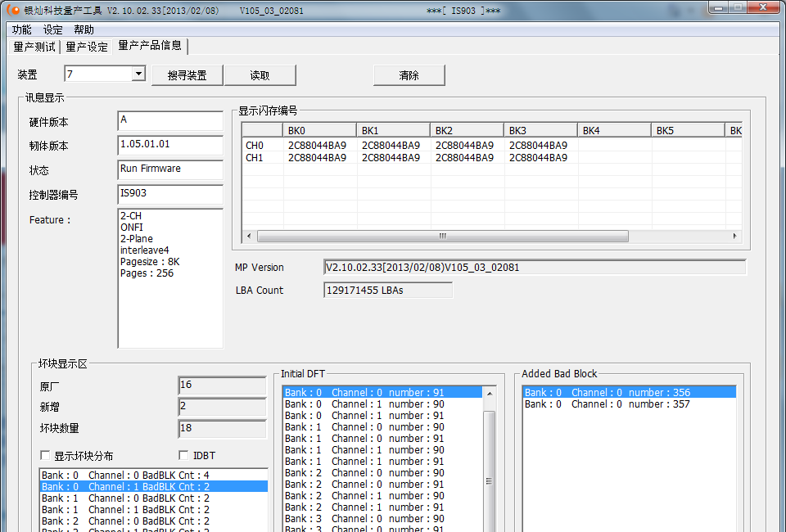Enable the 显示坏块分布 checkbox
Viewport: 786px width, 532px height.
(x=45, y=455)
